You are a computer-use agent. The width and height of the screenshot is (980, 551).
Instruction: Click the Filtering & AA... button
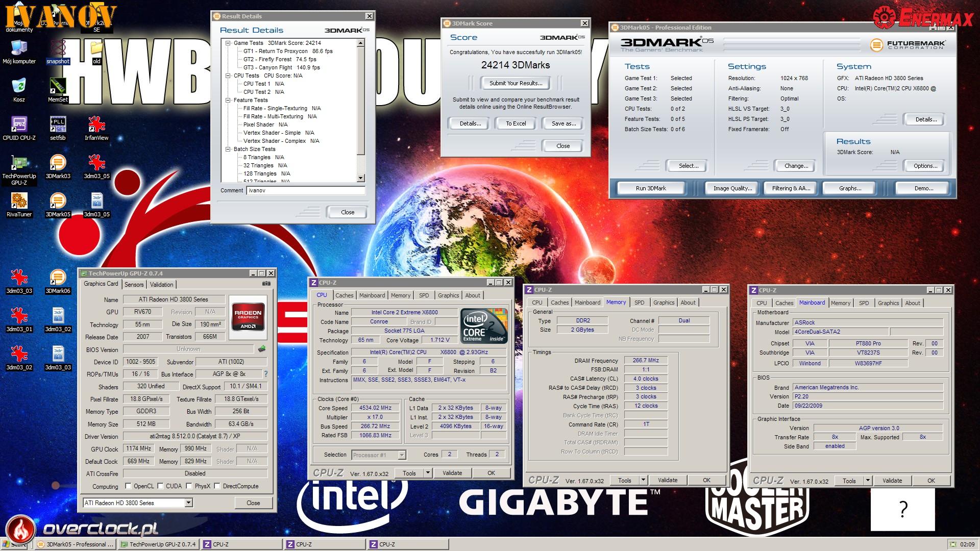tap(791, 188)
